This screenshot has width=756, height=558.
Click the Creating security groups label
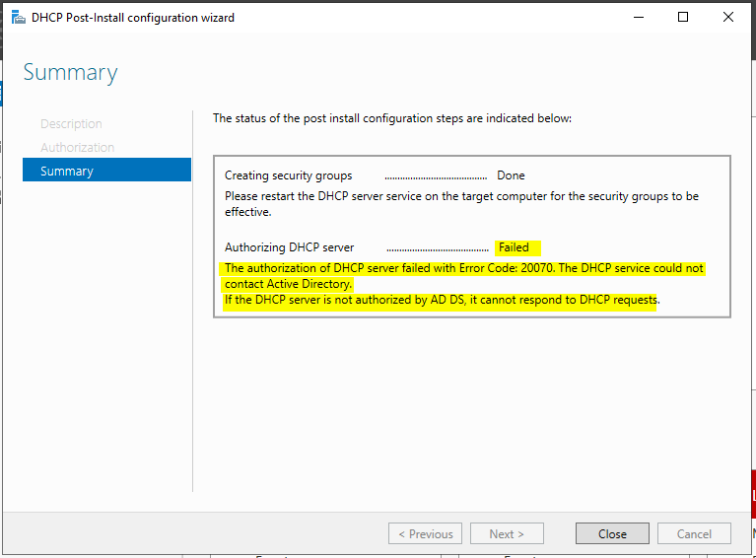tap(289, 175)
